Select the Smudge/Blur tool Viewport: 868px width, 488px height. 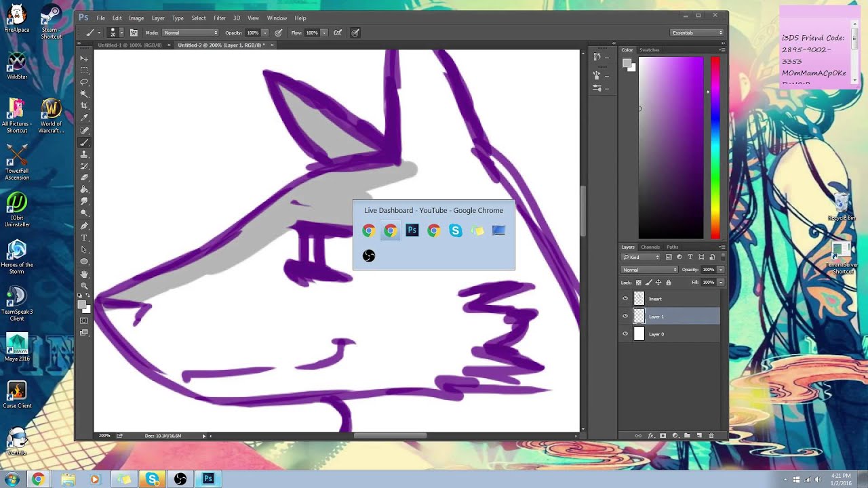click(84, 201)
